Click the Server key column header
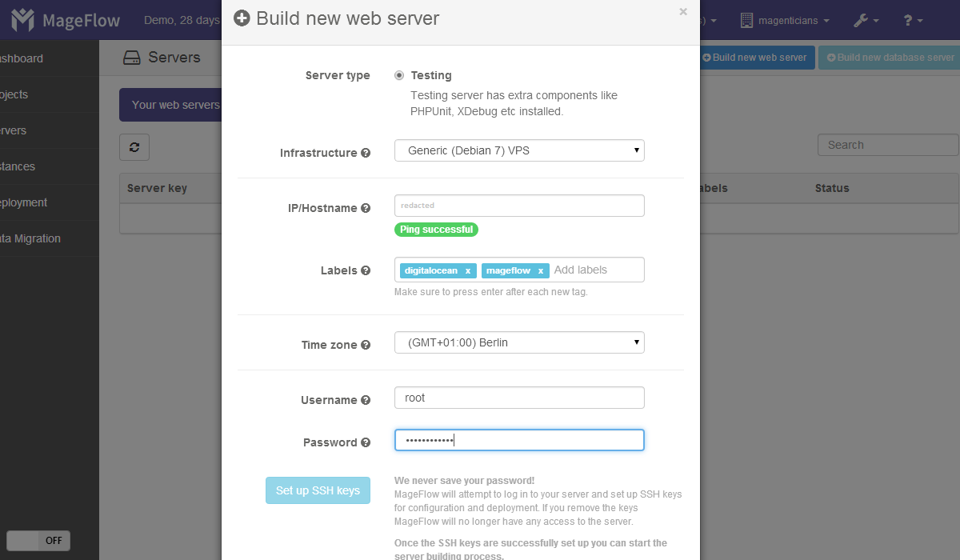This screenshot has width=960, height=560. [157, 189]
